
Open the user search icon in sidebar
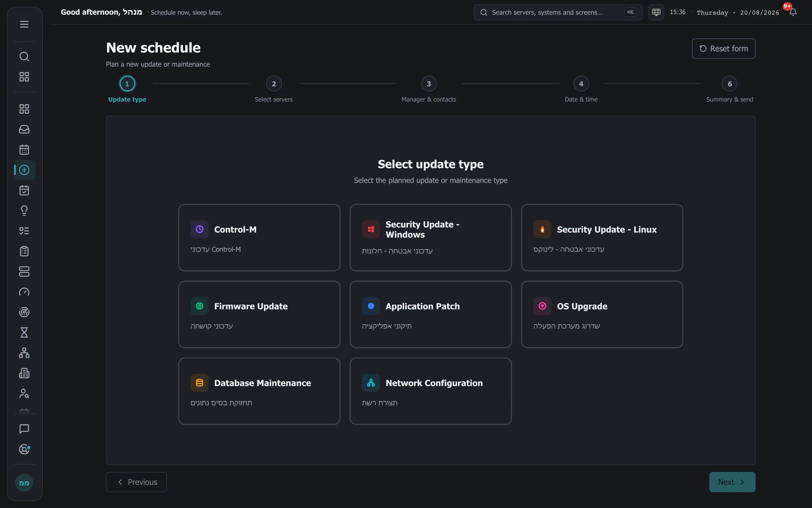coord(24,393)
